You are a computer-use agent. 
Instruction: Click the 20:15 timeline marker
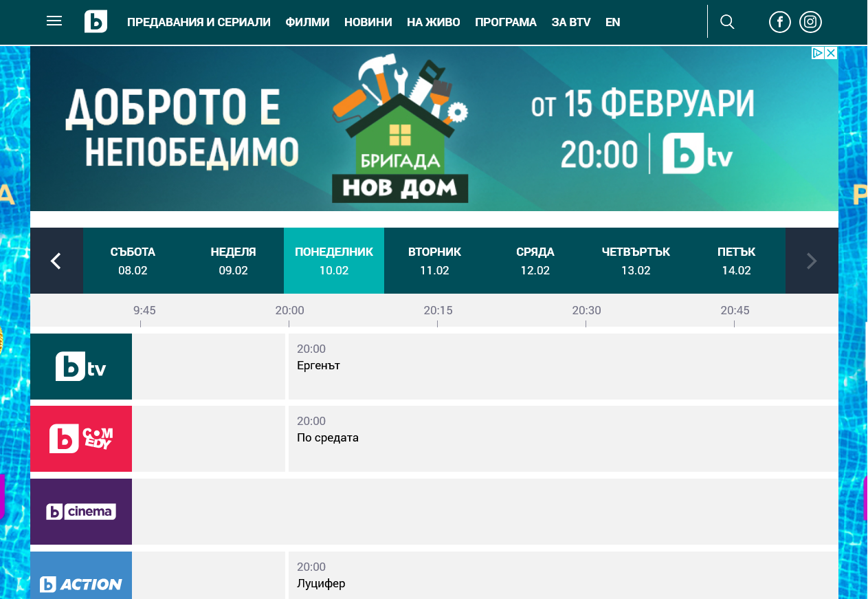(x=438, y=311)
